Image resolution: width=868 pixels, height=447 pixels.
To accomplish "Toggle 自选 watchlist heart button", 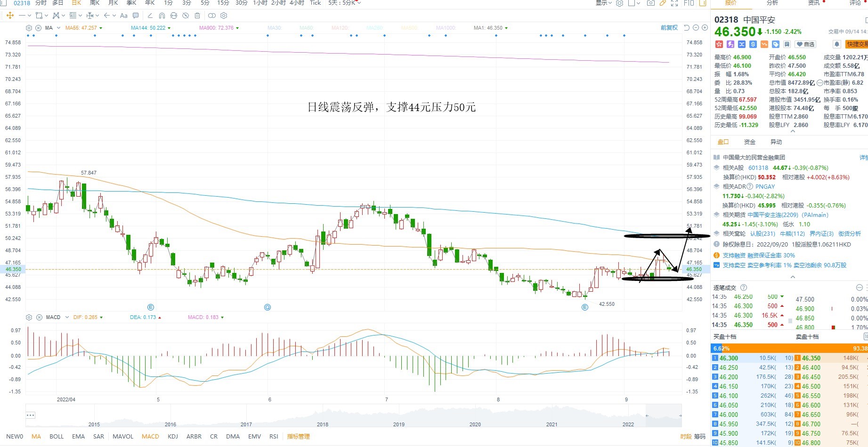I will 805,44.
